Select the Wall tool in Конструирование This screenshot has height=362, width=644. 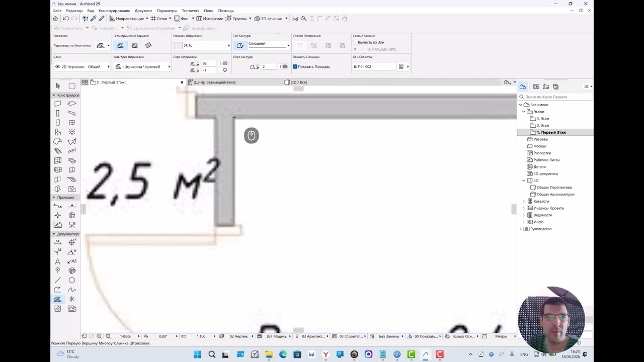(x=58, y=104)
